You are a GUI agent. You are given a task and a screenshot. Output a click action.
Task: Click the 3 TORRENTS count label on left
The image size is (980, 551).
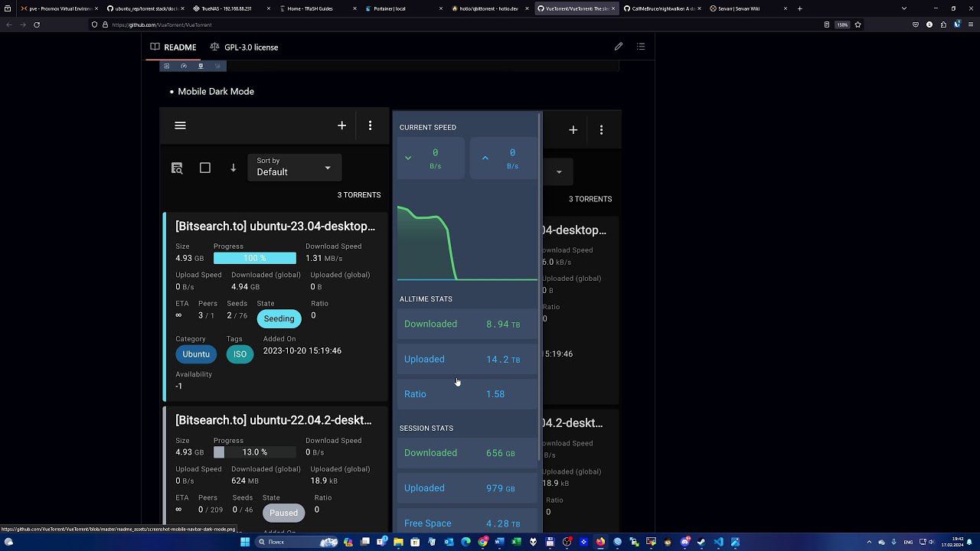click(x=359, y=195)
